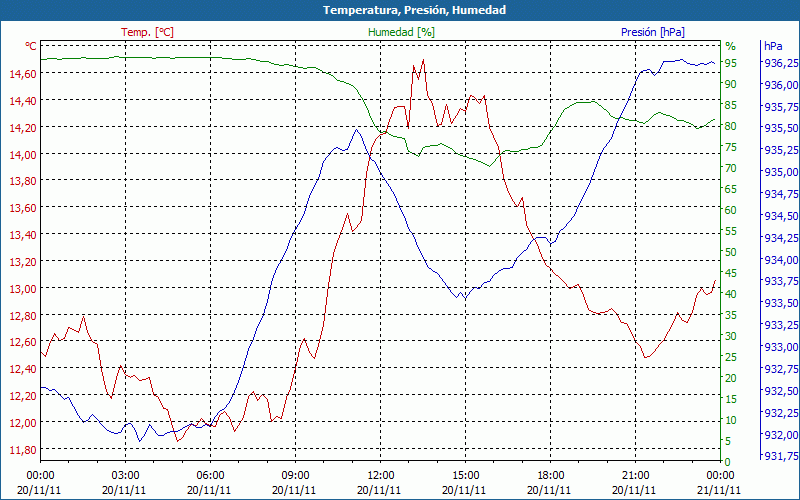
Task: Click temperature axis value 12,40
Action: pos(22,369)
